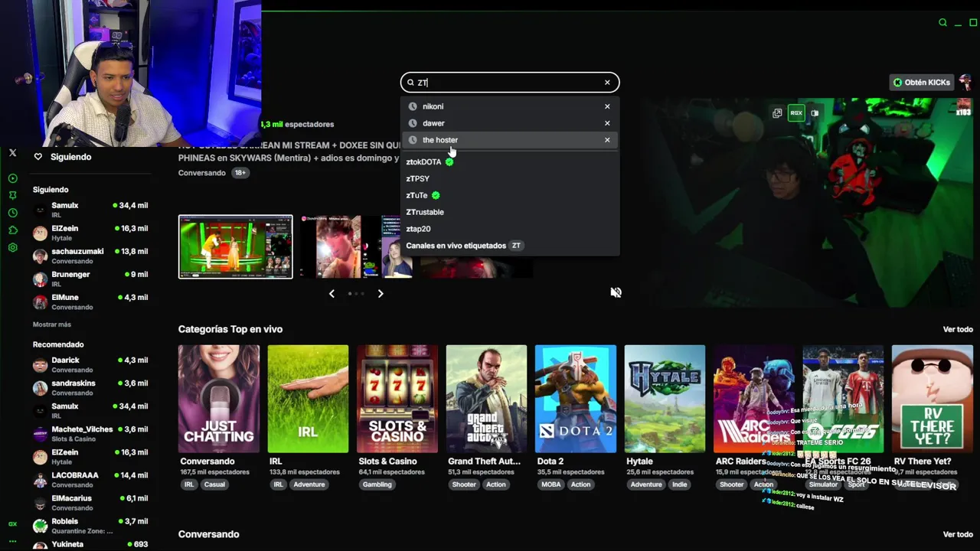
Task: Remove 'the hoster' from recent searches
Action: tap(607, 140)
